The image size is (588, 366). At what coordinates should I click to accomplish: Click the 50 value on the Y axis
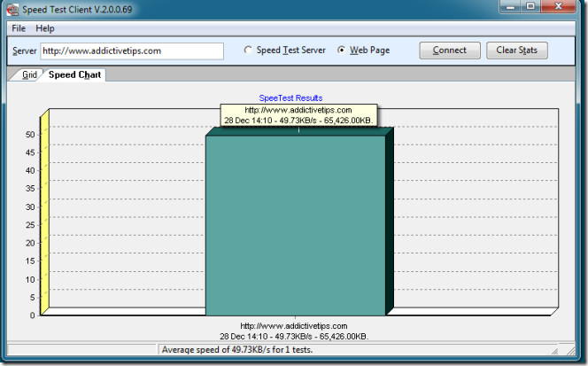[x=30, y=135]
